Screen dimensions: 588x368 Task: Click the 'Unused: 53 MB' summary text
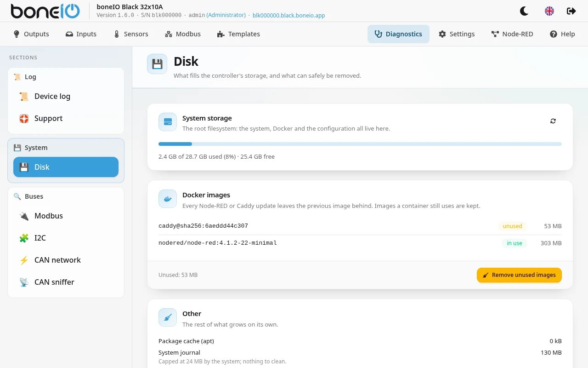pos(178,275)
